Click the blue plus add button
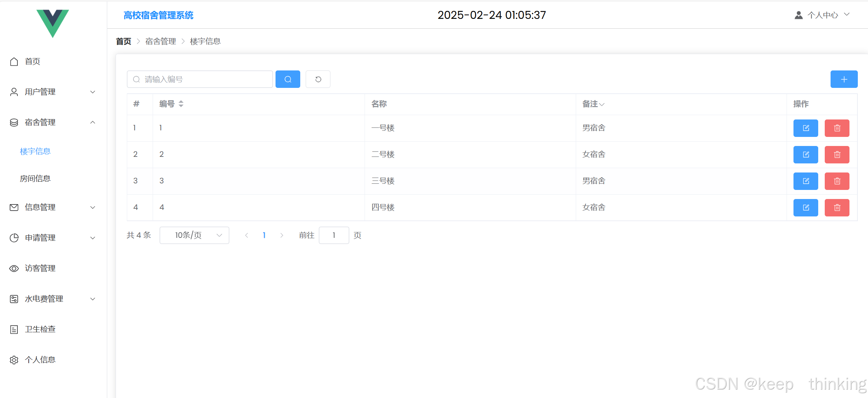 pyautogui.click(x=844, y=79)
